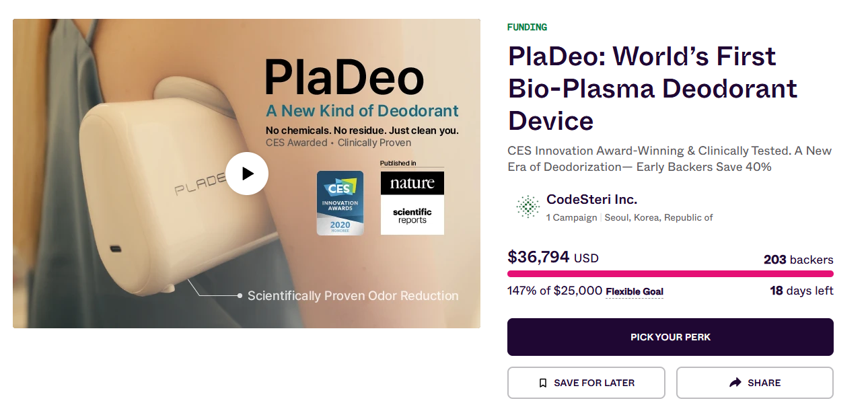This screenshot has width=868, height=409.
Task: Click the CES Innovation Awards 2020 badge
Action: point(340,203)
